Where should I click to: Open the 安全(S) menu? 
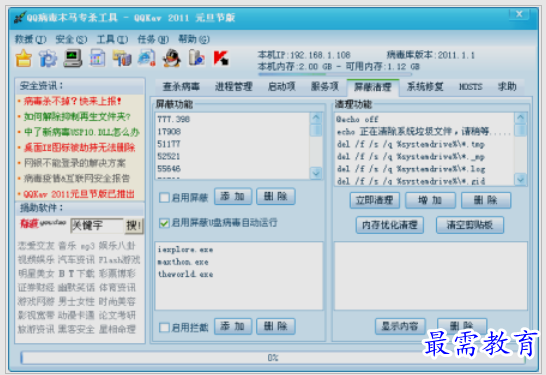(x=71, y=39)
